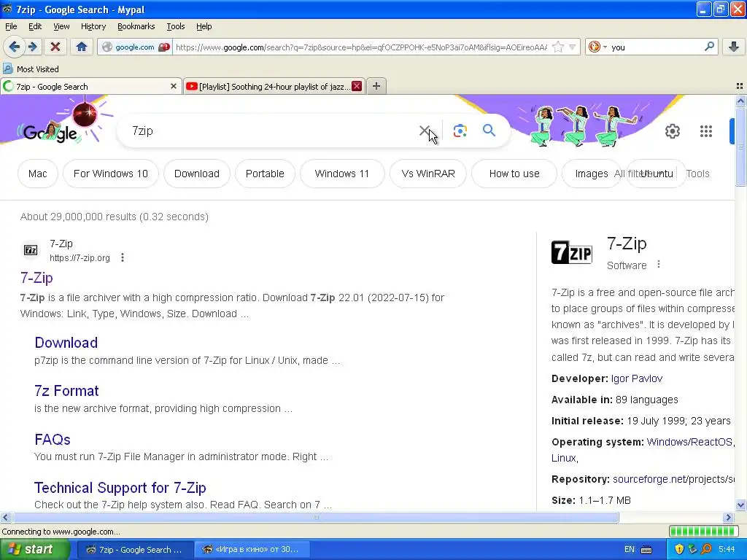
Task: Open the History menu
Action: [x=93, y=26]
